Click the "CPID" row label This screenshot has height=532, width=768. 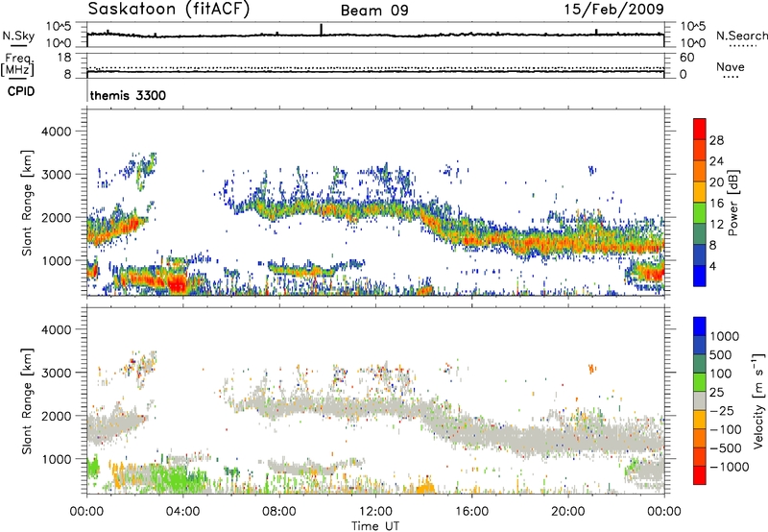point(21,91)
